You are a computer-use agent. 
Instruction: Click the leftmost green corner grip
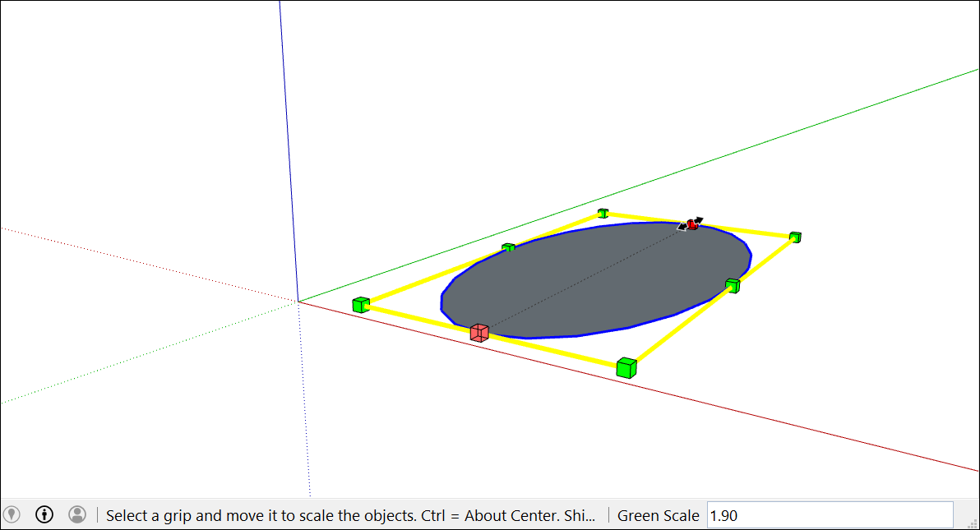tap(362, 303)
